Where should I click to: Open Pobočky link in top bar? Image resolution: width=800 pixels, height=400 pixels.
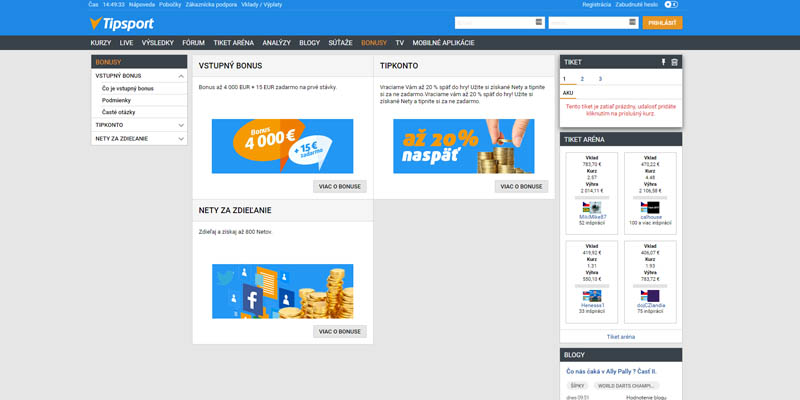click(x=170, y=5)
